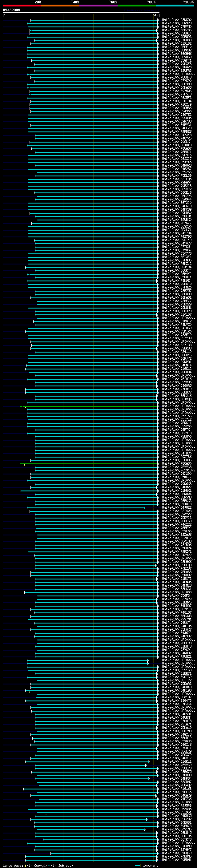Open hit UniRef100_A8NKQ0
Viewport: 197px width, 868px height.
[x=176, y=20]
